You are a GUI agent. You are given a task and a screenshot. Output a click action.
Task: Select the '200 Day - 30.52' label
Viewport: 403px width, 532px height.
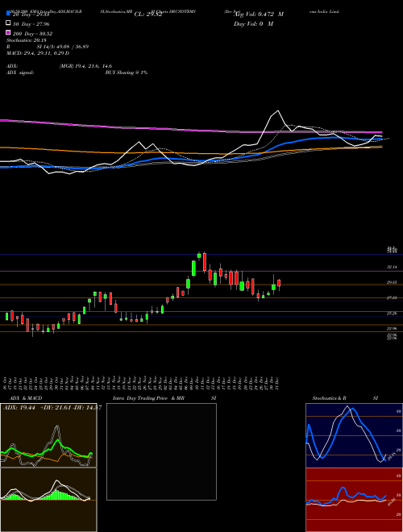pos(32,34)
